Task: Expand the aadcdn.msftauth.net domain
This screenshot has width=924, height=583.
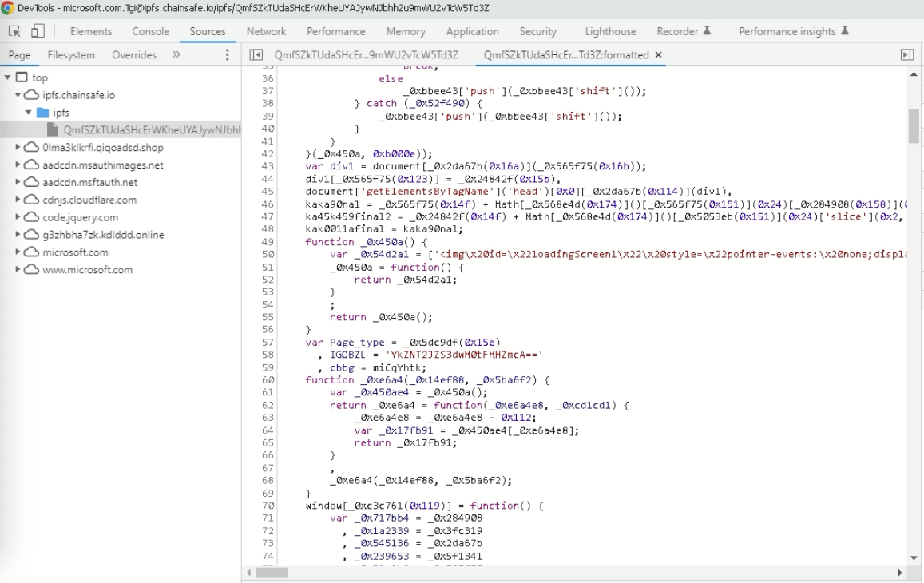Action: coord(18,182)
